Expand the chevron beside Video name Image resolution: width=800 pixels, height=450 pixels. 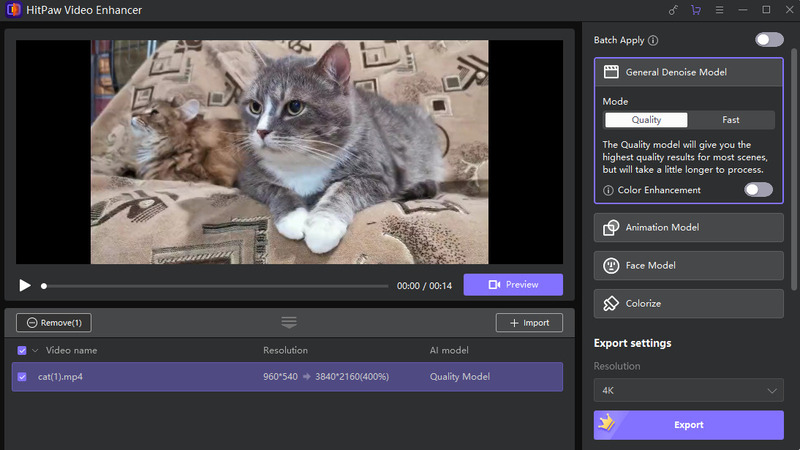[36, 351]
